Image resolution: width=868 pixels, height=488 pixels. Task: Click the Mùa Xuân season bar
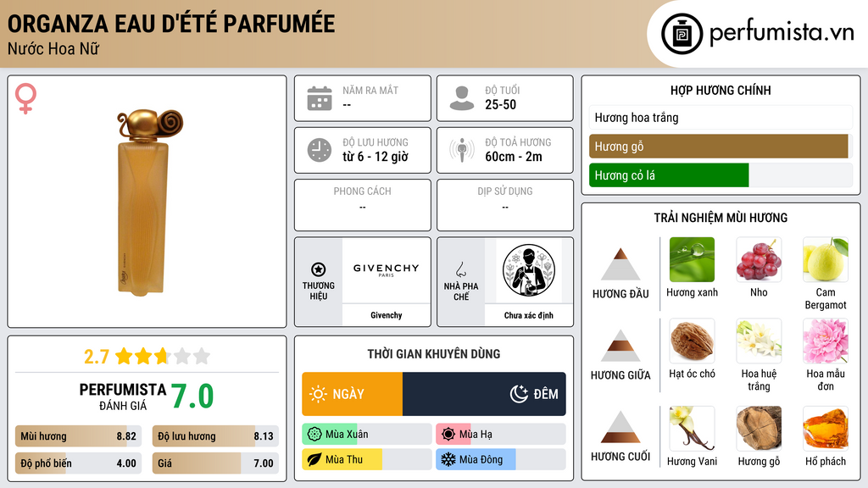pyautogui.click(x=366, y=435)
